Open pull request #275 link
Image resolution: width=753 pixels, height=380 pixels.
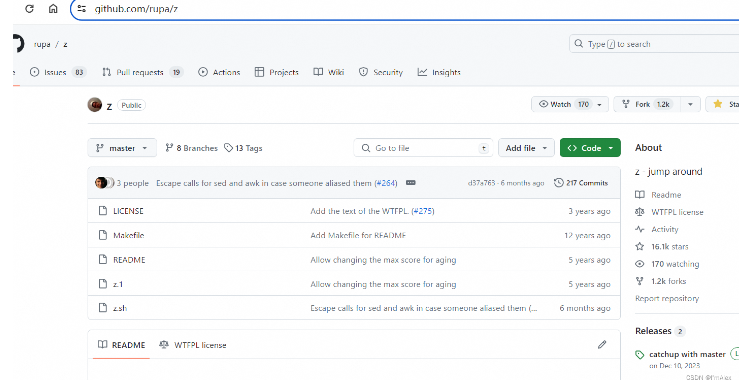(423, 211)
